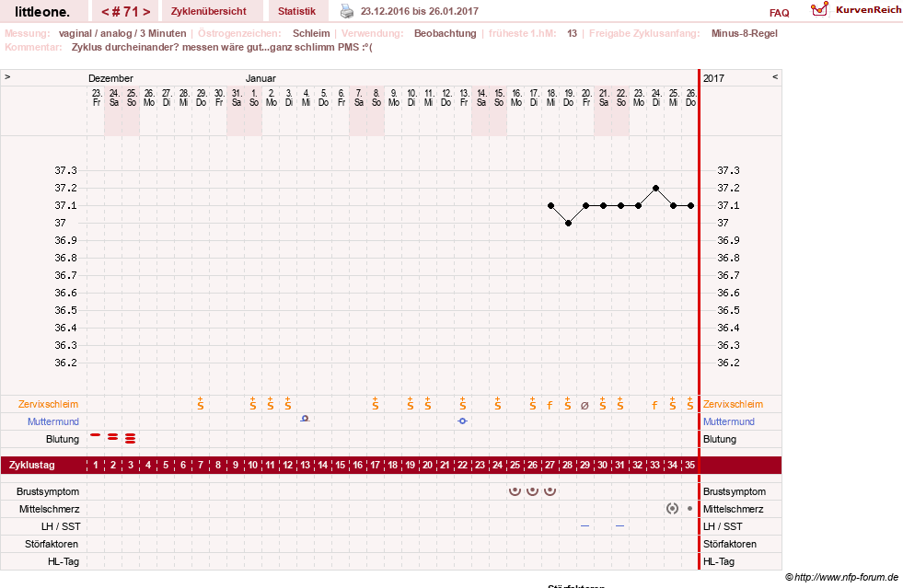Screen dimensions: 903x588
Task: Open the nfp-forum.de link
Action: pyautogui.click(x=841, y=577)
